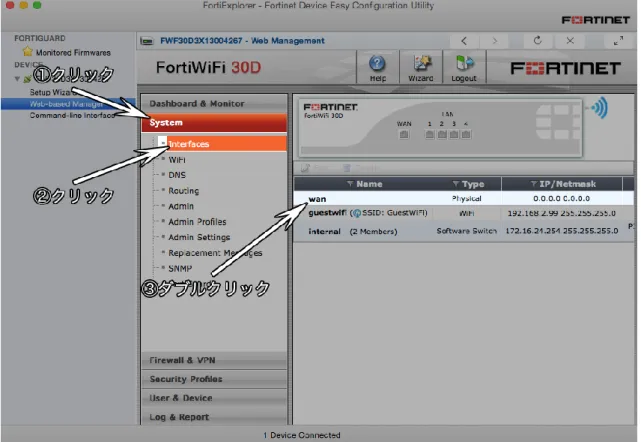
Task: Stop loading with the X icon
Action: click(x=570, y=40)
